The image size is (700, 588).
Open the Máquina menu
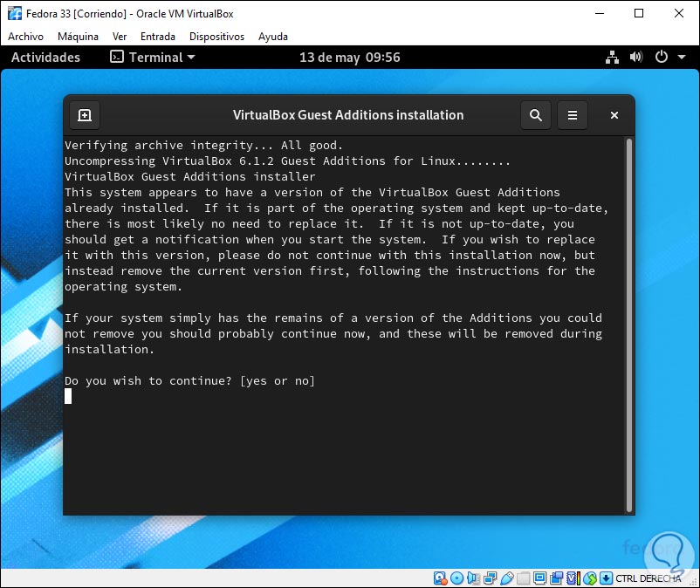coord(78,37)
